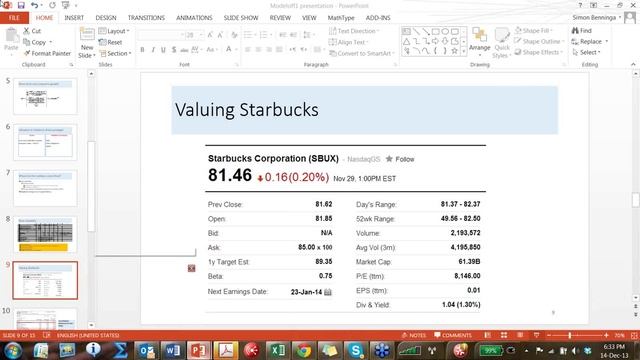The image size is (640, 360).
Task: Toggle Strikethrough formatting
Action: click(184, 49)
